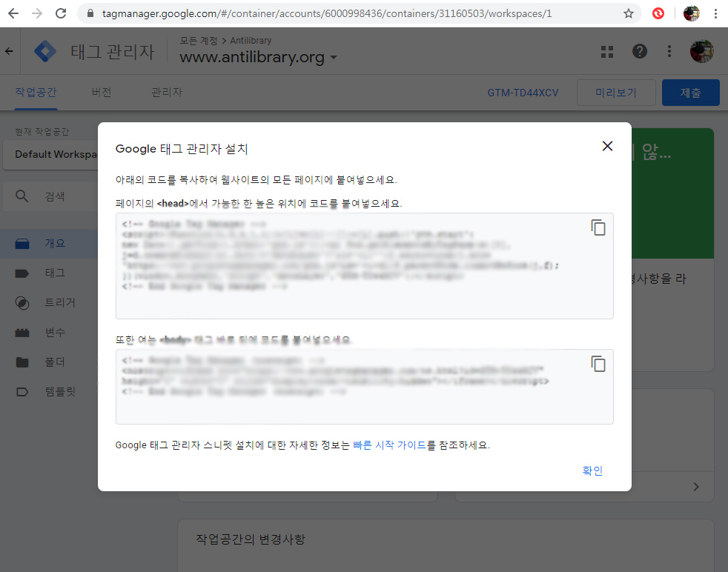Click the red blocker extension icon
This screenshot has height=572, width=728.
[658, 13]
